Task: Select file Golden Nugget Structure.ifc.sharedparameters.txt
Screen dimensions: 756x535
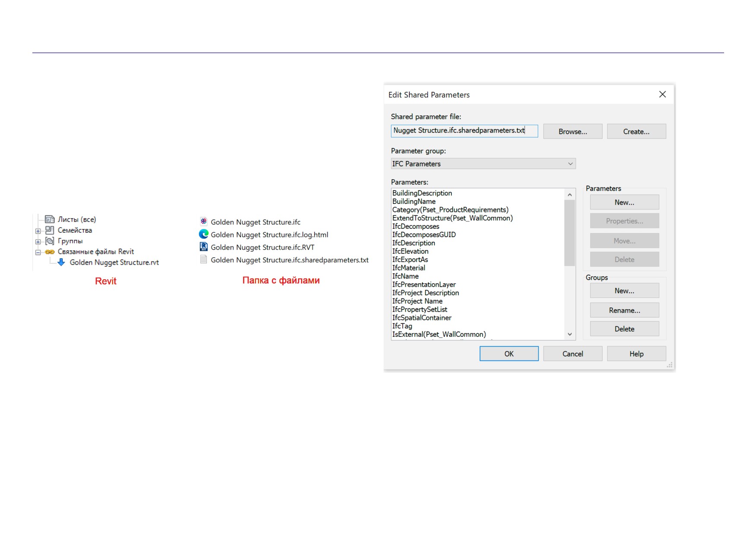Action: pos(290,260)
